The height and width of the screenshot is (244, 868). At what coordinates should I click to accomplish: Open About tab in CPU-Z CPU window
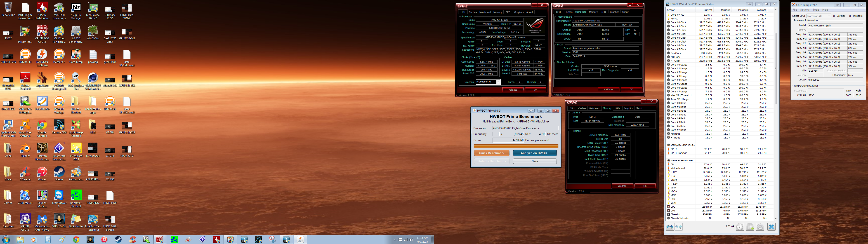pos(530,12)
